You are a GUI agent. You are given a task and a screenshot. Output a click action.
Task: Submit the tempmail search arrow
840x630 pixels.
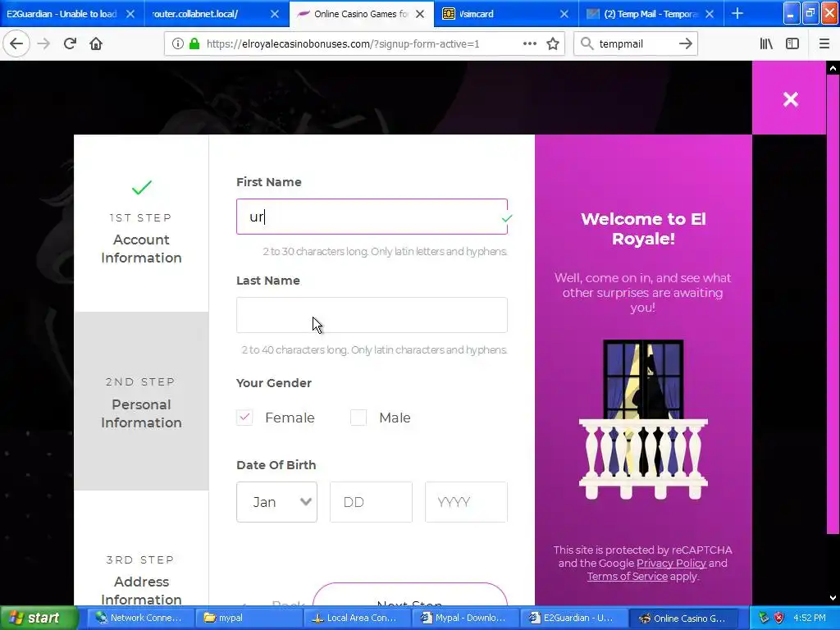[x=685, y=43]
